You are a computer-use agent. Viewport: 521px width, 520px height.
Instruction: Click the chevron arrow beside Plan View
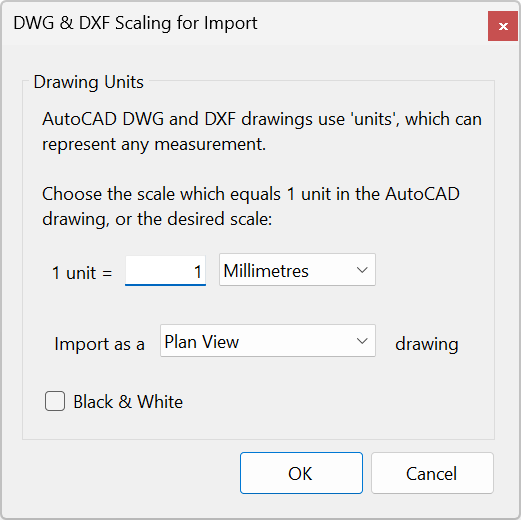tap(362, 341)
